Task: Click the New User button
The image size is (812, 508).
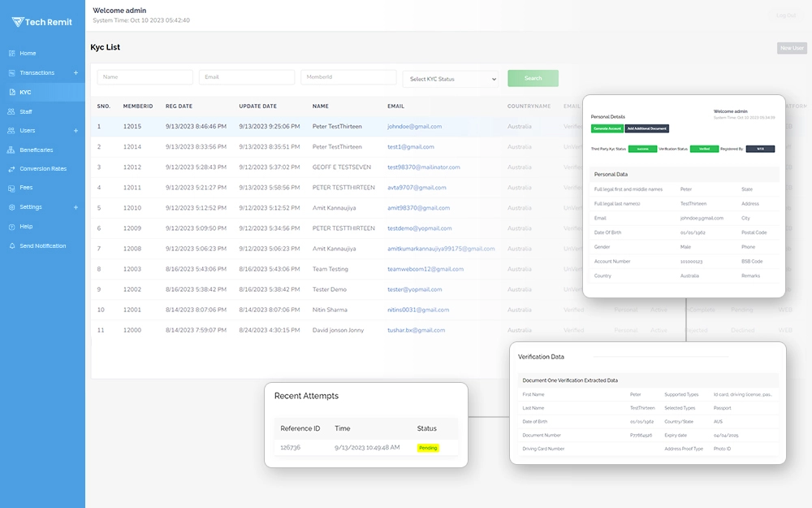Action: (x=791, y=48)
